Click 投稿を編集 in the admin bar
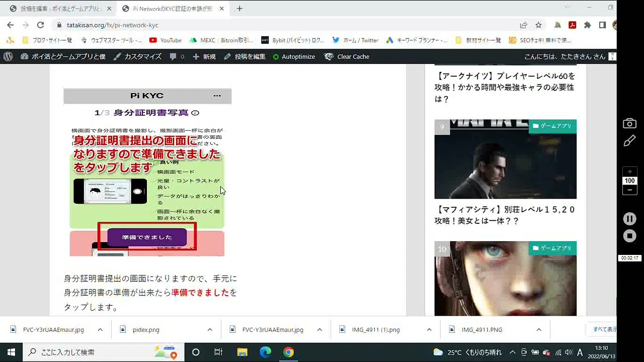The height and width of the screenshot is (362, 644). (x=245, y=56)
